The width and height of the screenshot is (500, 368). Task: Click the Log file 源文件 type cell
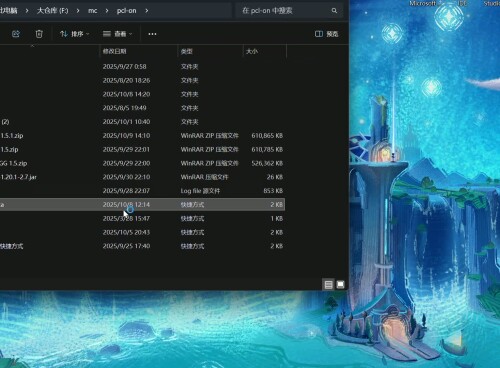(200, 191)
